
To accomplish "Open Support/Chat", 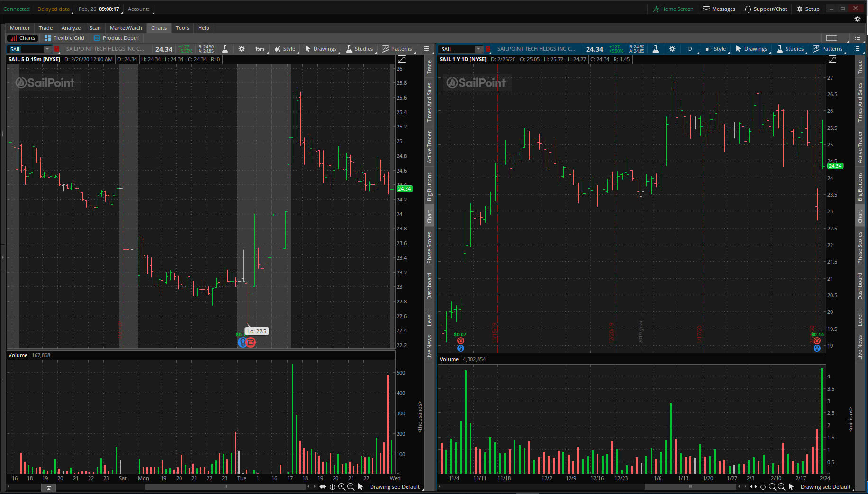I will [766, 9].
